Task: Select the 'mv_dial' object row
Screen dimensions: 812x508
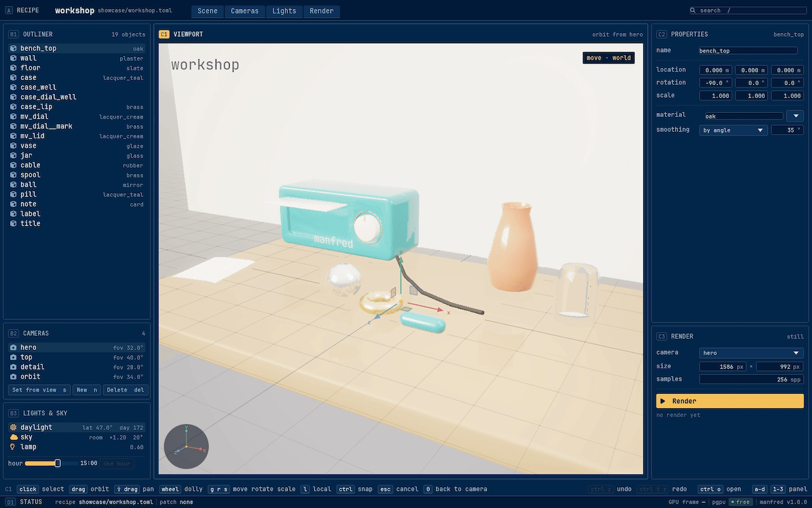Action: (77, 117)
